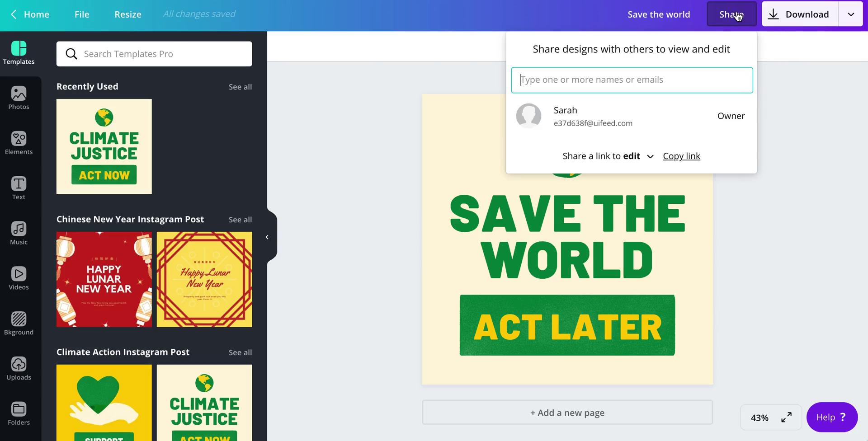Collapse the templates side panel
The image size is (868, 441).
[267, 237]
